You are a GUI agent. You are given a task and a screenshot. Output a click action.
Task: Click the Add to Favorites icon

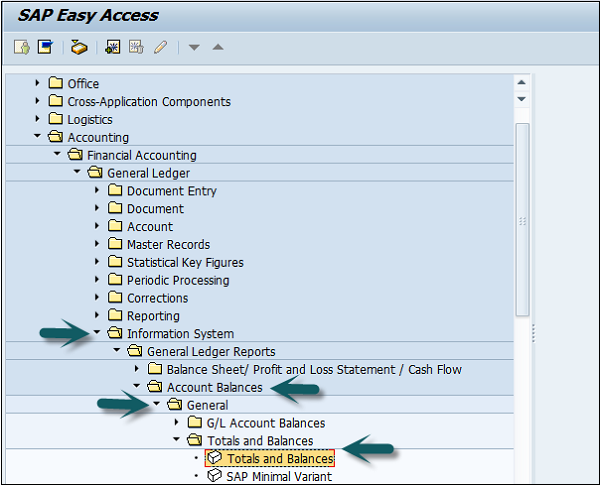tap(113, 47)
